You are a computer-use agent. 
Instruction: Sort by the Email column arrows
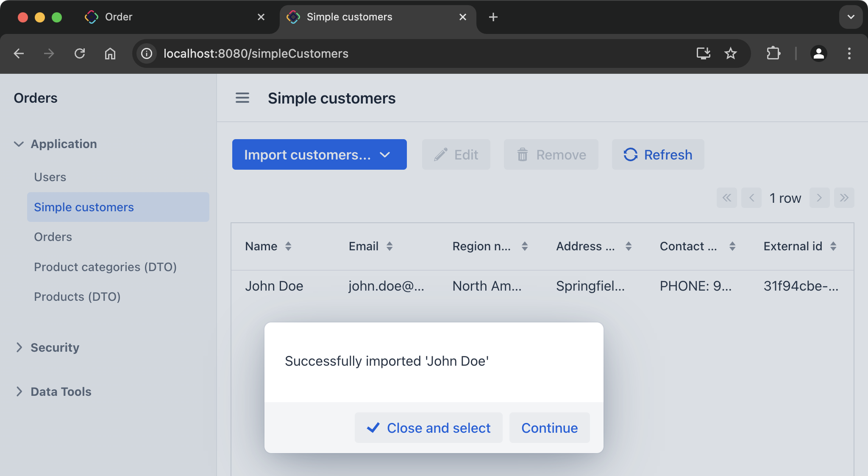(389, 246)
